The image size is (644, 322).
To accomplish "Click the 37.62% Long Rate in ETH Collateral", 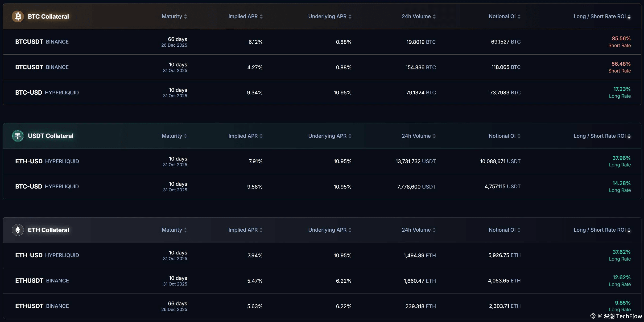I will click(x=621, y=252).
